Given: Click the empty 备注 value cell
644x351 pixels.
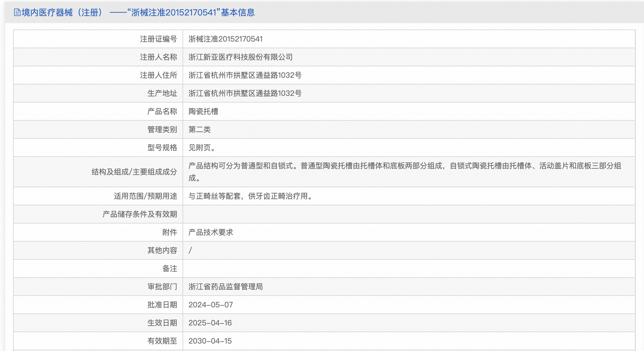Looking at the screenshot, I should (x=408, y=269).
